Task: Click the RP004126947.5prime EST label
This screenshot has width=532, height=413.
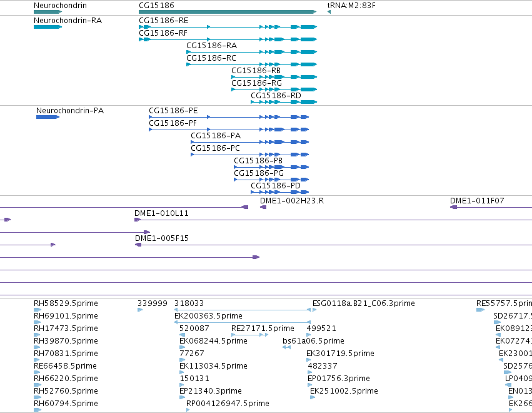Action: pos(228,404)
